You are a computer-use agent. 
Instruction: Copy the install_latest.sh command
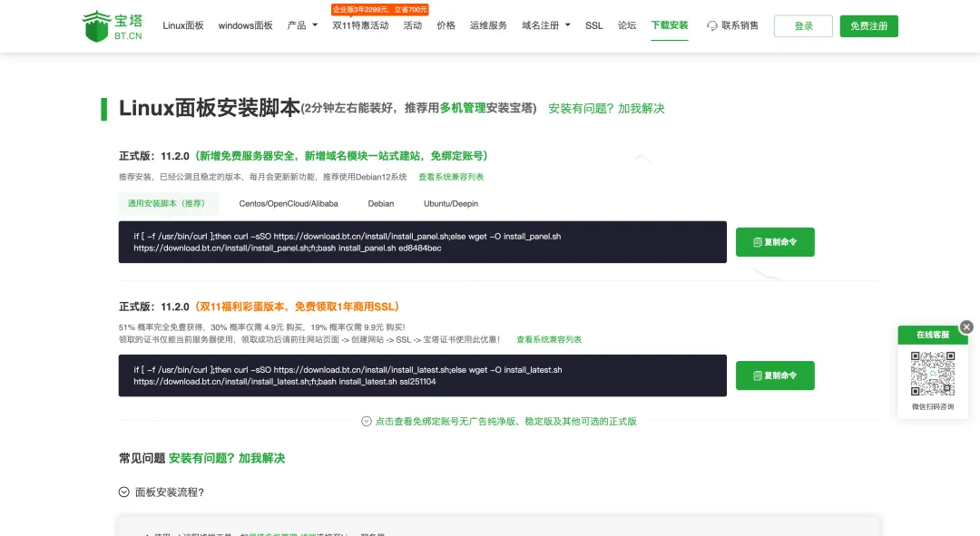[x=775, y=375]
